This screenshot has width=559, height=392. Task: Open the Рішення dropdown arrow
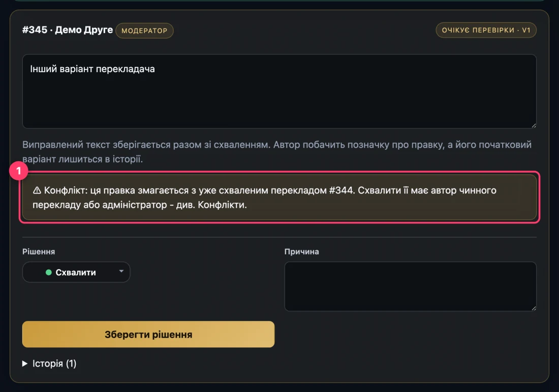121,271
